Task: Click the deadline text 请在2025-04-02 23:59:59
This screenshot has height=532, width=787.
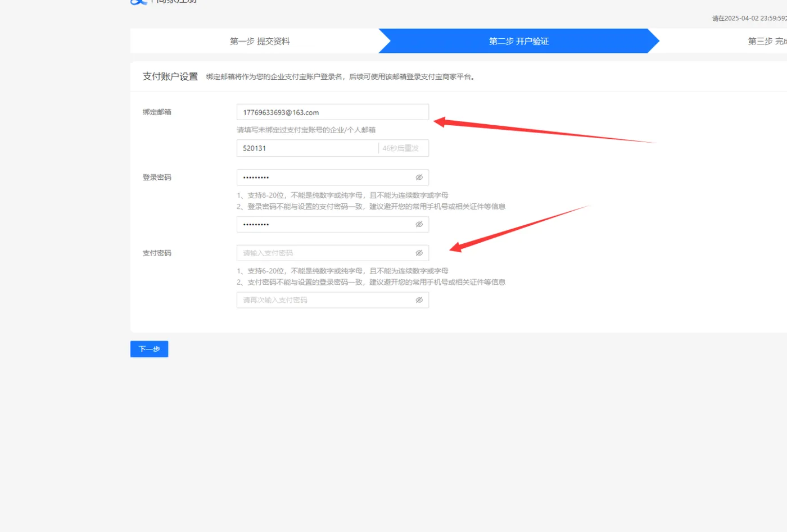Action: [749, 19]
